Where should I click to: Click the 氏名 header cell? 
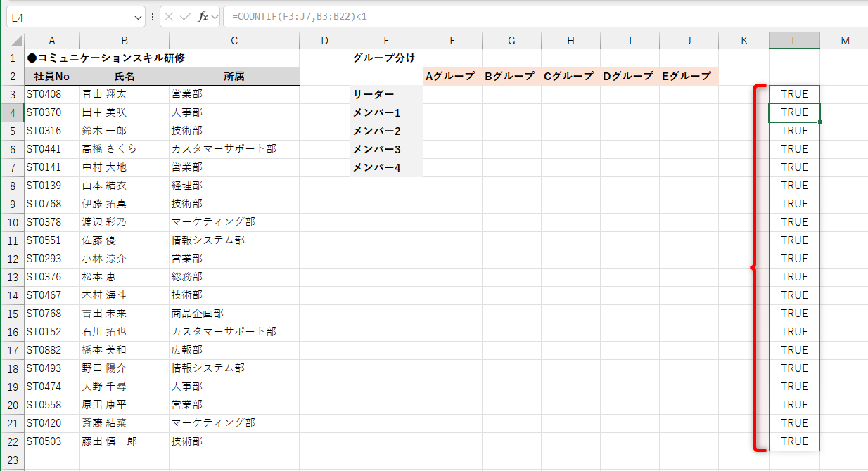click(x=125, y=77)
